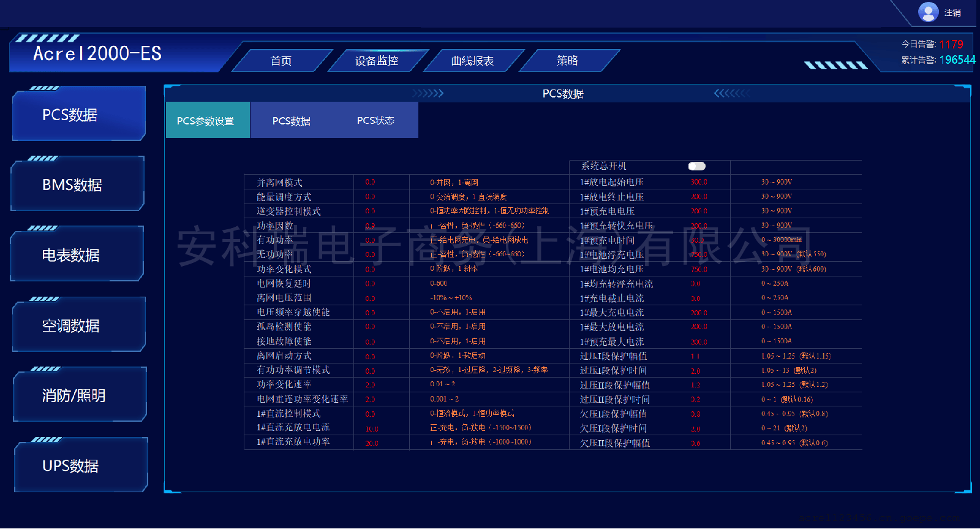Click the 功率变化速率 value 2.0
Image resolution: width=980 pixels, height=529 pixels.
coord(370,385)
